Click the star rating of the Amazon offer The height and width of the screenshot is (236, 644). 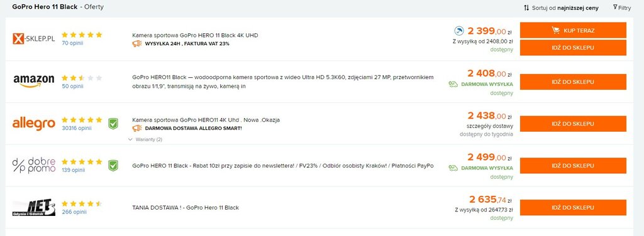[x=82, y=77]
